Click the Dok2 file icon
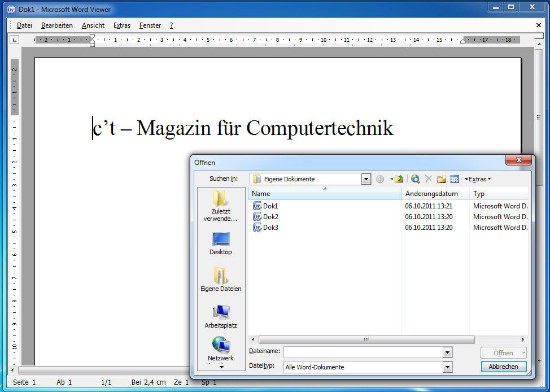Viewport: 550px width, 392px height. (257, 217)
